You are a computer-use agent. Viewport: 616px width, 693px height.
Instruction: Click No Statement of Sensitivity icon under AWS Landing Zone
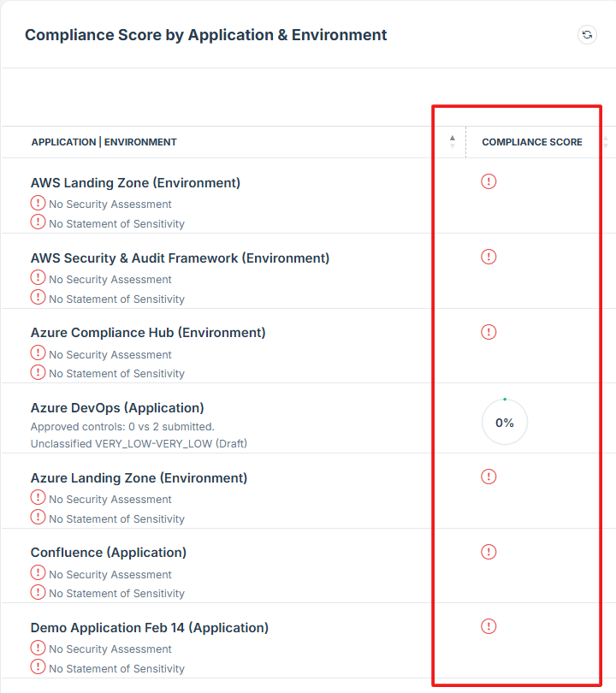38,222
